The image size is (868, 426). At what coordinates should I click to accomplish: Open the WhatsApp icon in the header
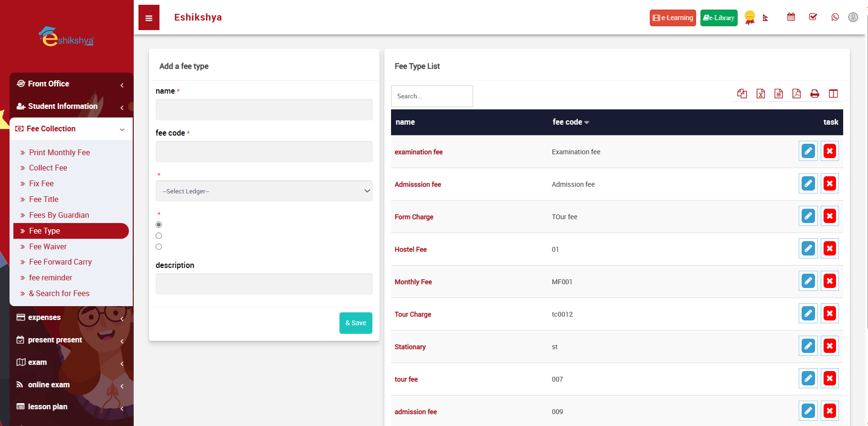pyautogui.click(x=835, y=17)
